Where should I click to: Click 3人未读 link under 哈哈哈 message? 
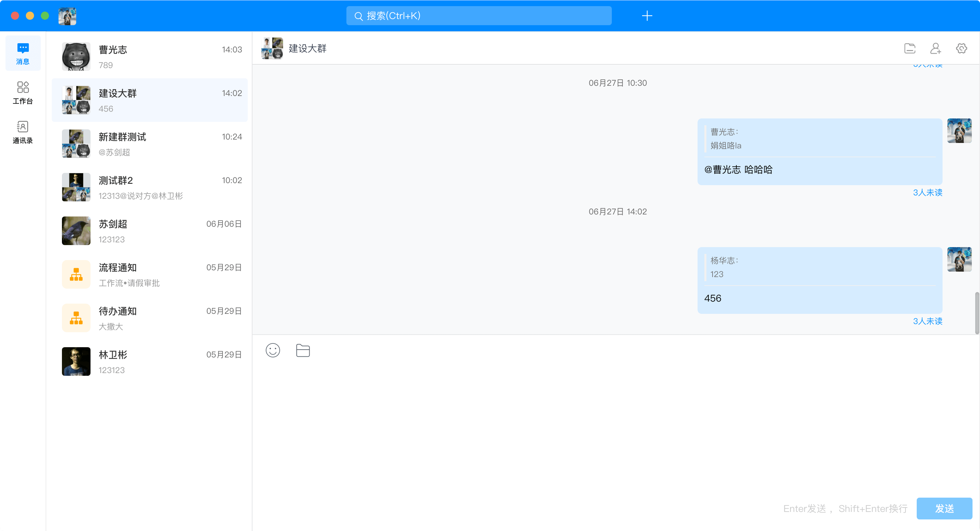(928, 193)
